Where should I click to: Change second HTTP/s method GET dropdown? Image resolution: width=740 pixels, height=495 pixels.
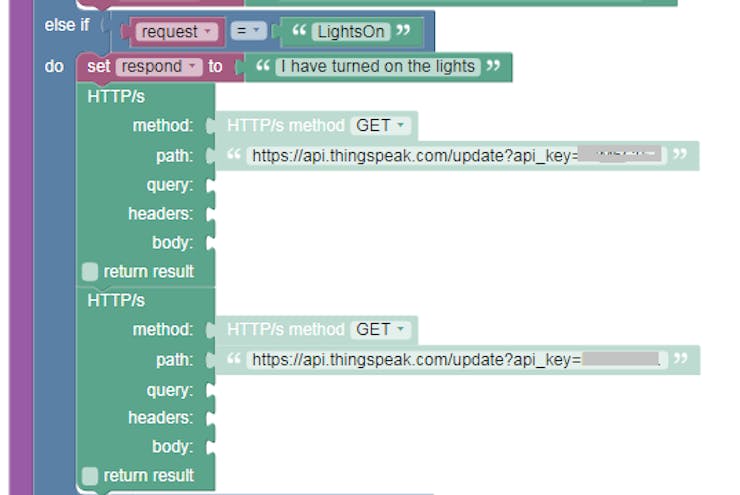pyautogui.click(x=380, y=329)
